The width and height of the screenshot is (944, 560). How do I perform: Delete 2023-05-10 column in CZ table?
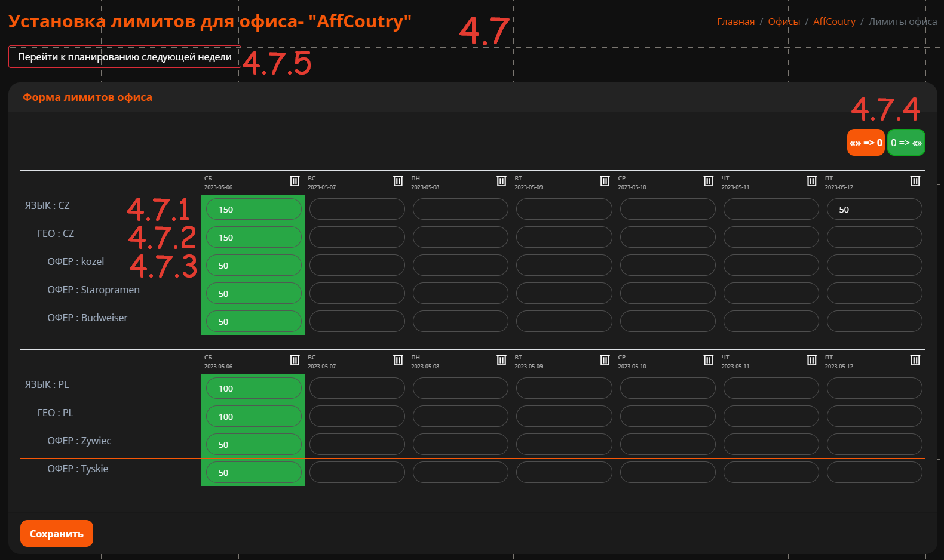coord(708,181)
